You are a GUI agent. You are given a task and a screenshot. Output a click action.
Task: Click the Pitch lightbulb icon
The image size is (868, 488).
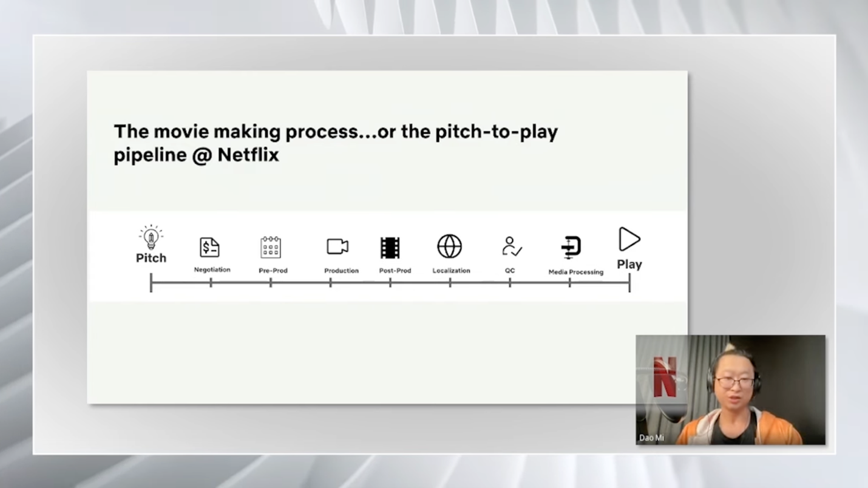[x=151, y=237]
